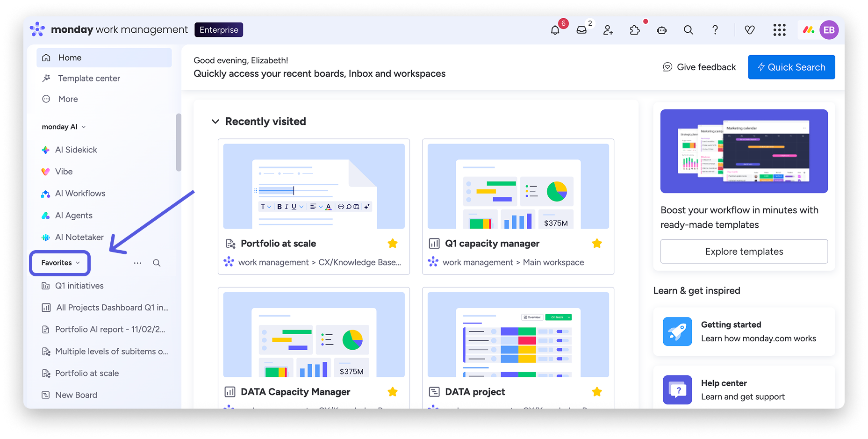Open Getting started link
Screen dimensions: 868x439
click(744, 331)
